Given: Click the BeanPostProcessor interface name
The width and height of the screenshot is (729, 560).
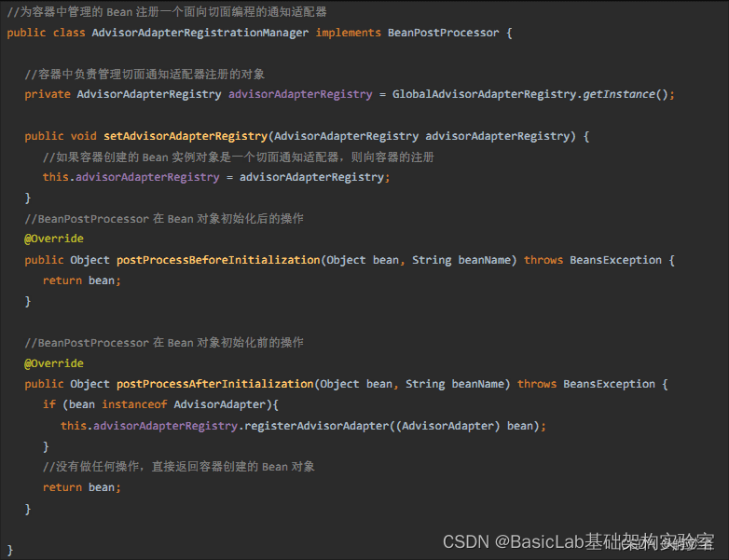Looking at the screenshot, I should click(x=443, y=33).
